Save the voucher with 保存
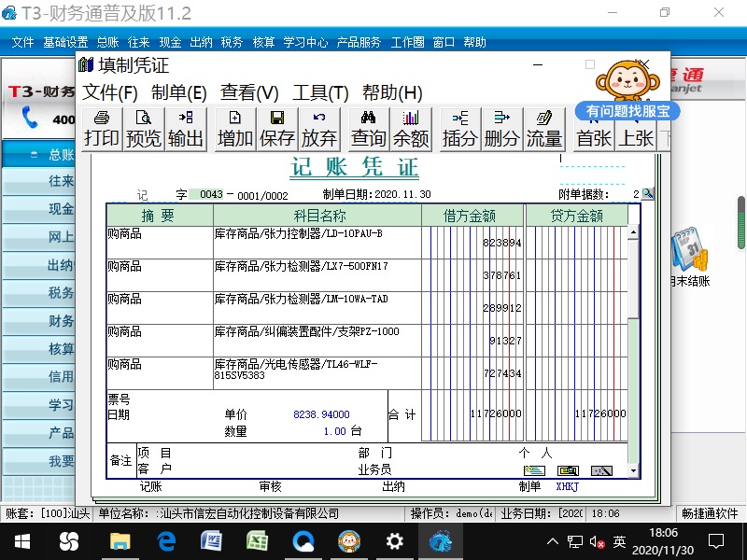Screen dimensions: 747x560 [x=276, y=130]
